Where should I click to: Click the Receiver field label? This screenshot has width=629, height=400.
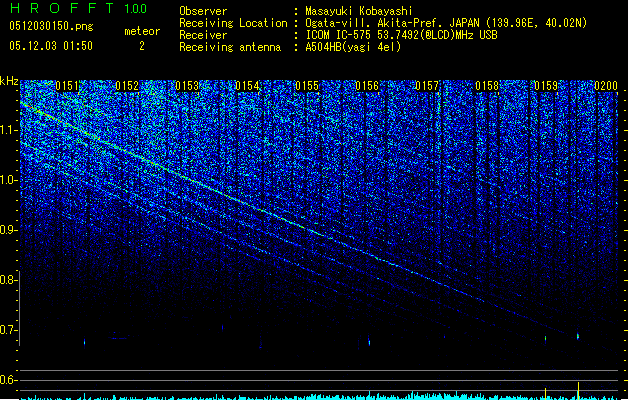pyautogui.click(x=203, y=35)
